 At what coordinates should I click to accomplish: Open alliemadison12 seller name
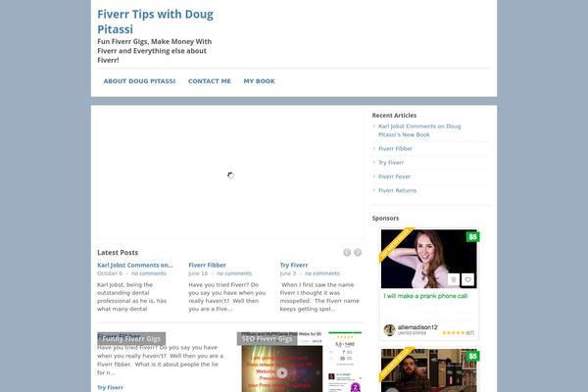coord(417,327)
